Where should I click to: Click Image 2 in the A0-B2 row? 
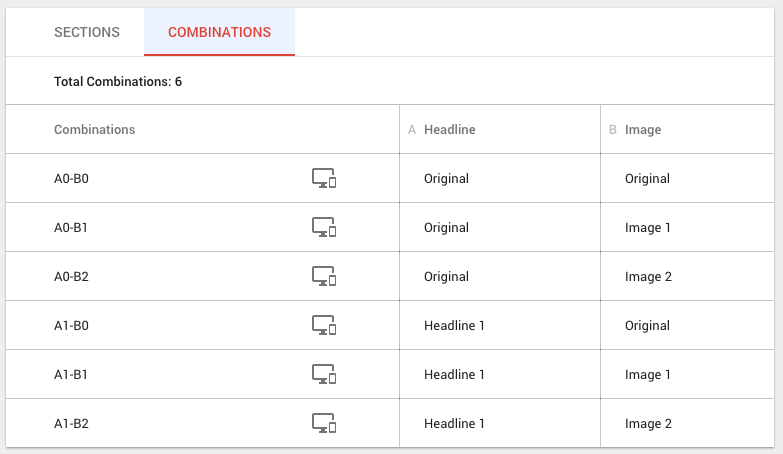coord(648,277)
